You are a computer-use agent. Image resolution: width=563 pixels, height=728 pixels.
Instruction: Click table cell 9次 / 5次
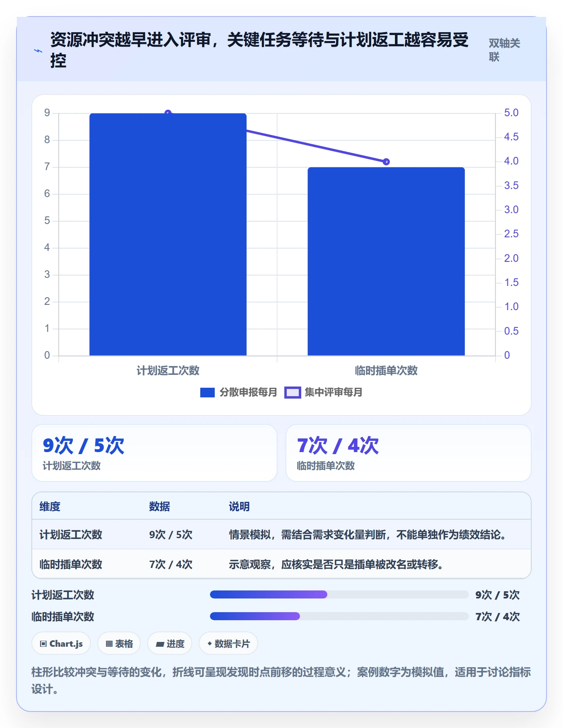click(x=171, y=535)
